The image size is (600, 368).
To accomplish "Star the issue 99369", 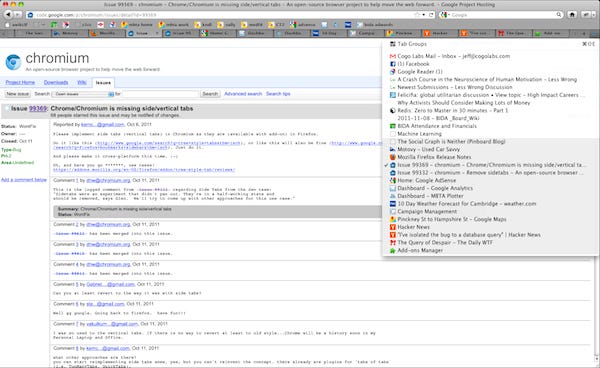I will click(7, 109).
